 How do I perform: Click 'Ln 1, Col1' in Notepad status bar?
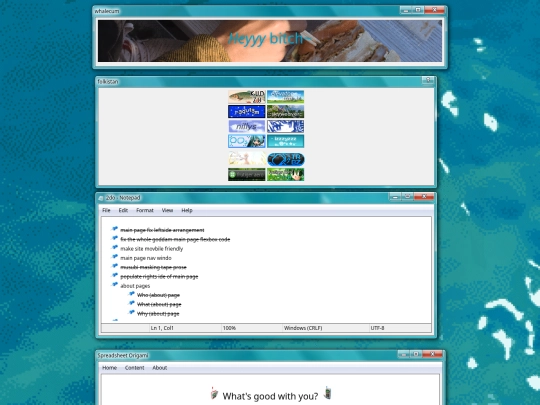tap(162, 328)
